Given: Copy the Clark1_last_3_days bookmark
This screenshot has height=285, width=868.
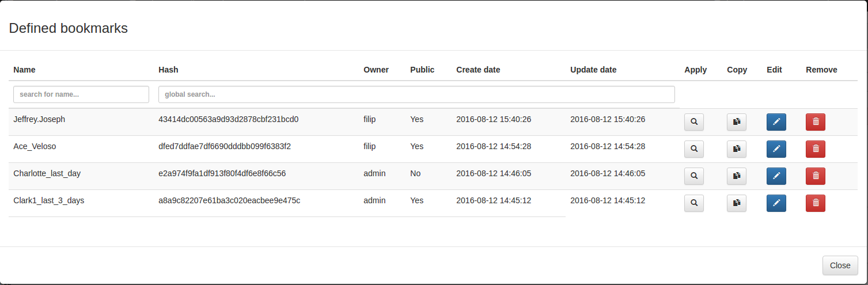Looking at the screenshot, I should click(x=736, y=203).
